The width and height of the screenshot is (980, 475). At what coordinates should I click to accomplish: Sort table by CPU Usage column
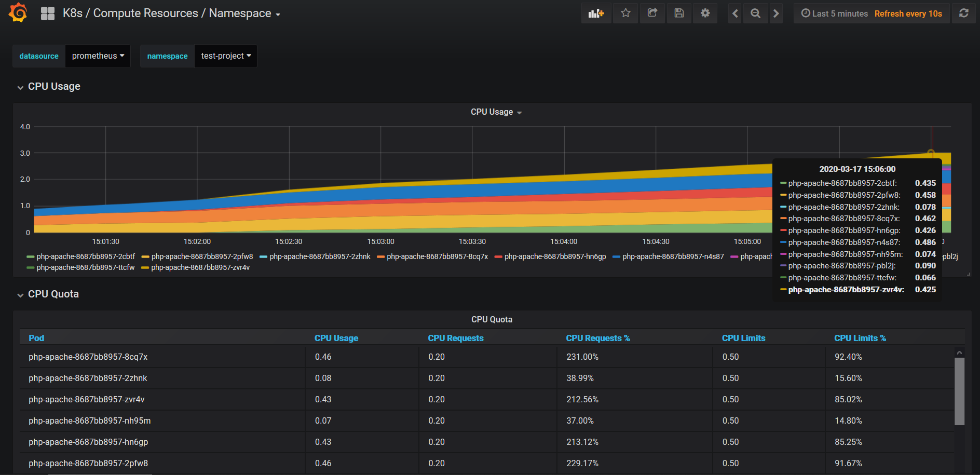coord(336,338)
